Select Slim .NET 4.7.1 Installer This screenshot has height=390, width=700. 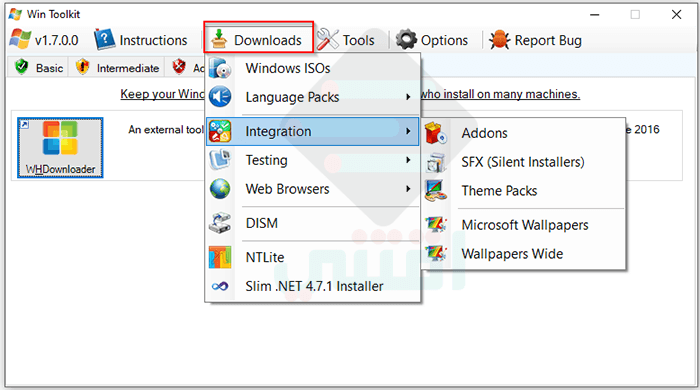click(312, 286)
